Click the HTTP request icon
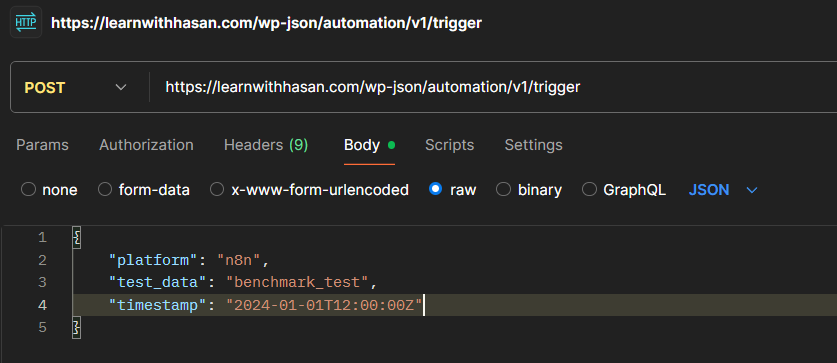Image resolution: width=837 pixels, height=363 pixels. point(26,22)
